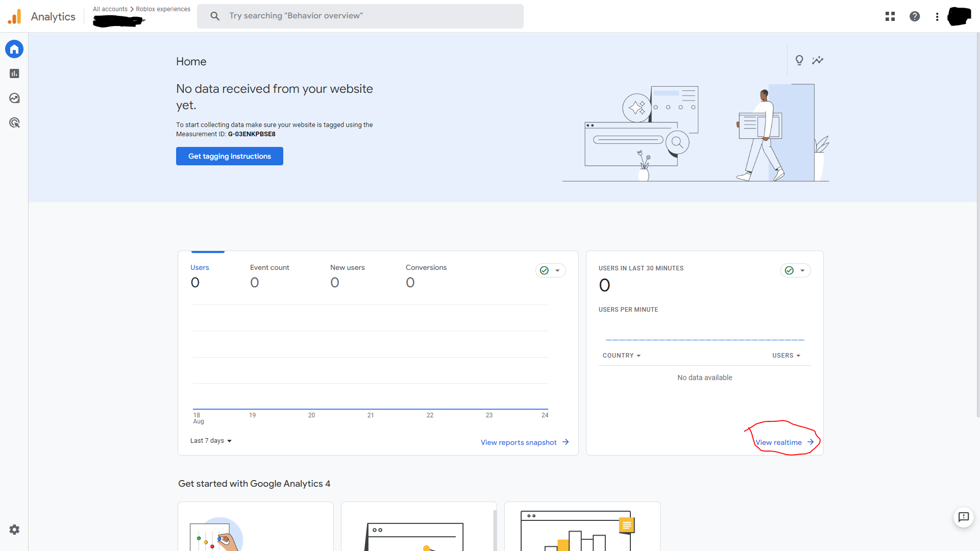Open the three-dot more options menu

point(937,16)
